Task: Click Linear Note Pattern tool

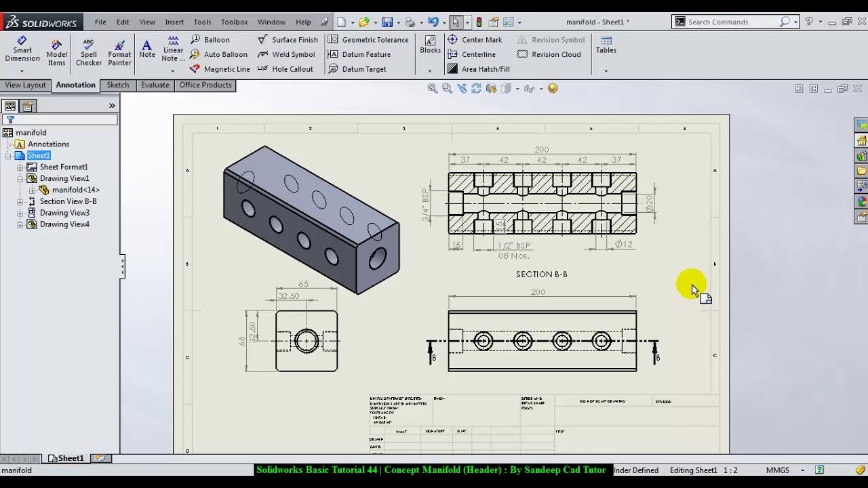Action: (173, 49)
